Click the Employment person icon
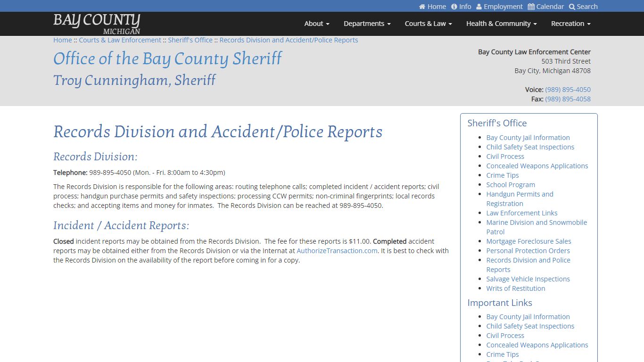 click(479, 7)
